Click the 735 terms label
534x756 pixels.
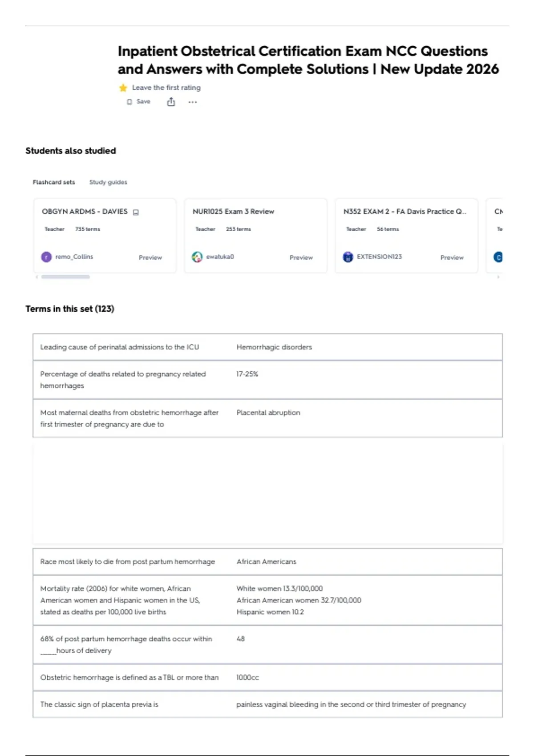(x=88, y=229)
